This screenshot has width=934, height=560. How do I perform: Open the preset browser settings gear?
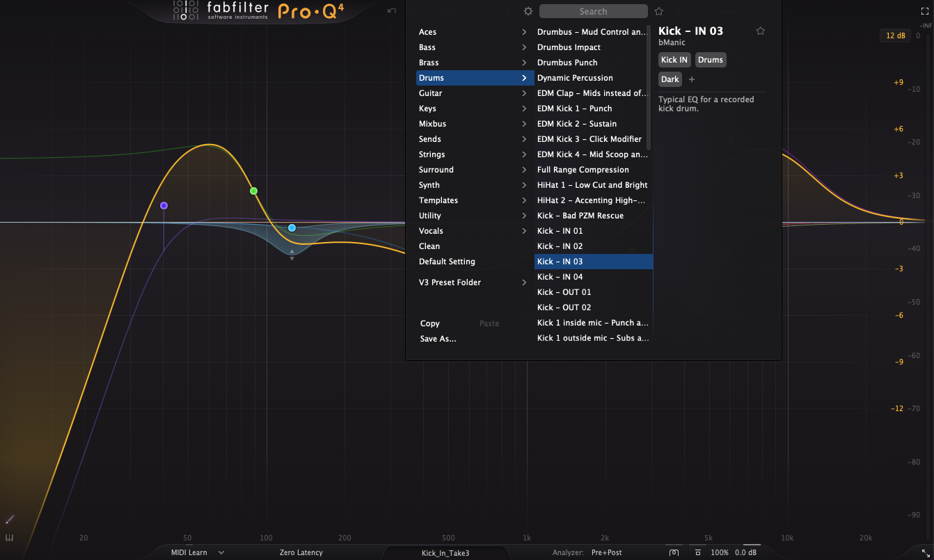point(528,12)
